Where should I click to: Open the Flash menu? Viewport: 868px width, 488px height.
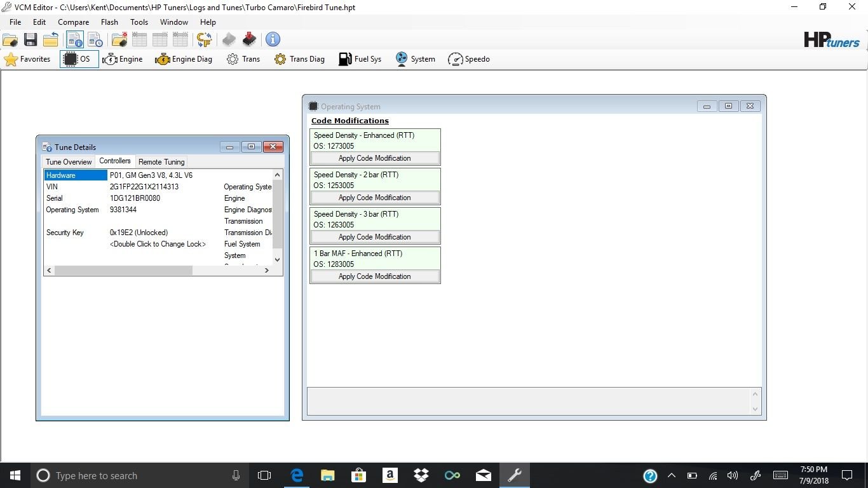tap(109, 22)
